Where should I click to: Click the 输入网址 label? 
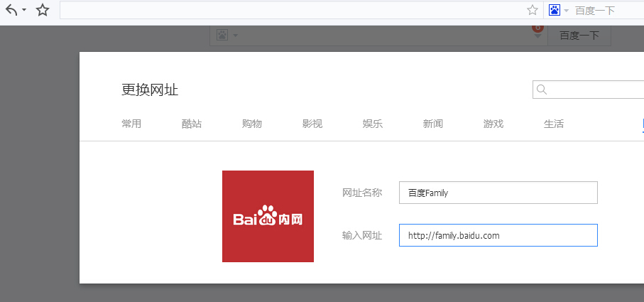click(x=362, y=235)
